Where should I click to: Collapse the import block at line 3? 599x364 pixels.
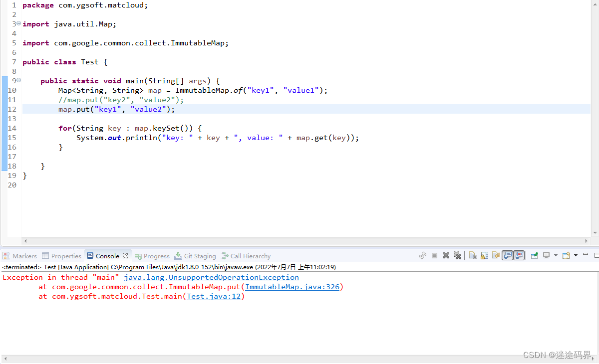tap(18, 23)
